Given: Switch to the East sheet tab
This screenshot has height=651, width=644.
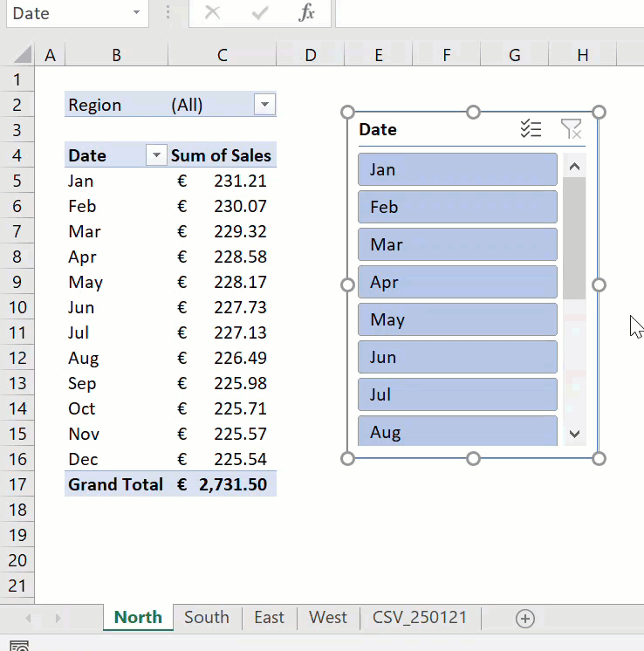Looking at the screenshot, I should (x=269, y=617).
